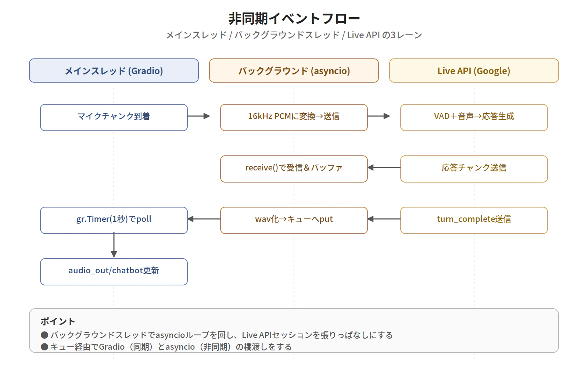Viewport: 588px width, 382px height.
Task: Click the gr.Timer(1秒)でpoll node
Action: click(114, 220)
